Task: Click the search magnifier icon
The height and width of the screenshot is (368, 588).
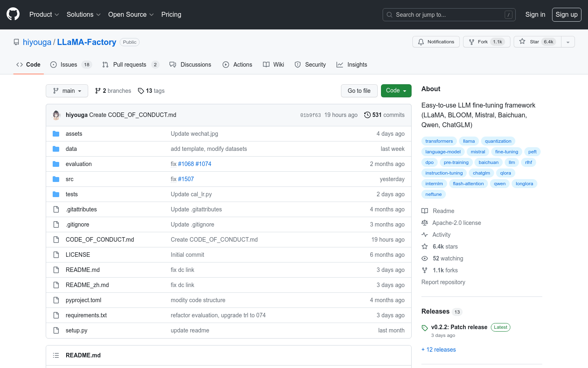Action: pos(390,15)
